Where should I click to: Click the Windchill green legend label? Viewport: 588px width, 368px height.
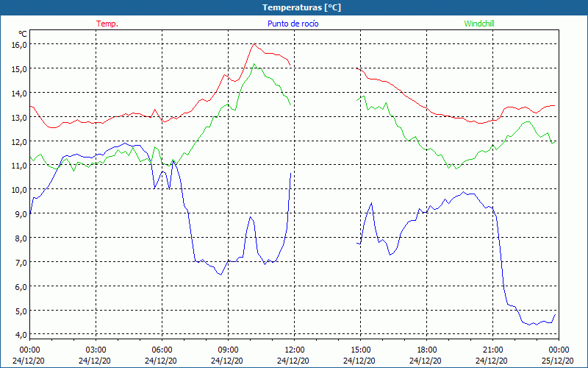click(x=479, y=24)
